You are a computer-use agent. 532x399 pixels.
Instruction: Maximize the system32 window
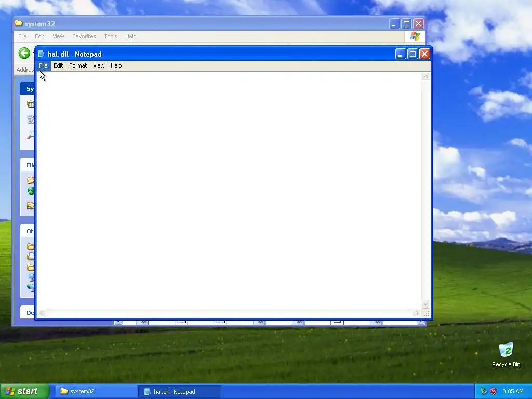[x=406, y=24]
